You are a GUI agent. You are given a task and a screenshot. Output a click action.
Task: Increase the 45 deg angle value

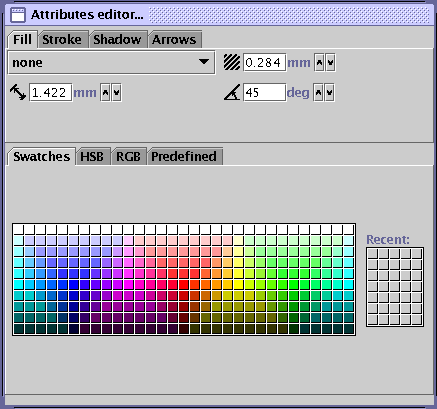319,92
